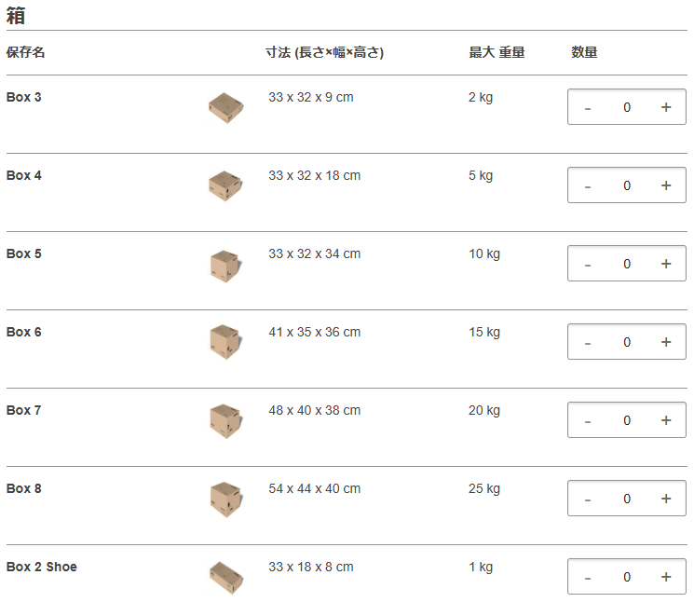Click the Box 4 product image
The height and width of the screenshot is (616, 694).
[225, 186]
